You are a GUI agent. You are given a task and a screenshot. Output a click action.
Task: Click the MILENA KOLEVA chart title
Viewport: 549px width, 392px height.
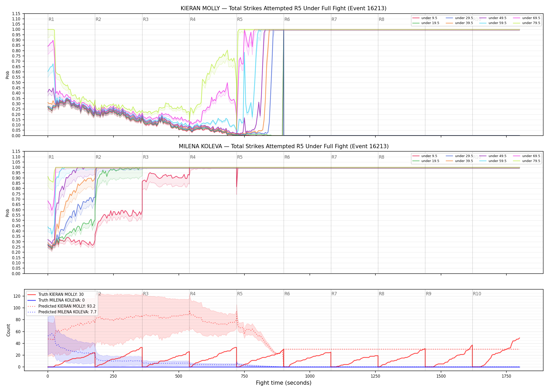pyautogui.click(x=283, y=146)
